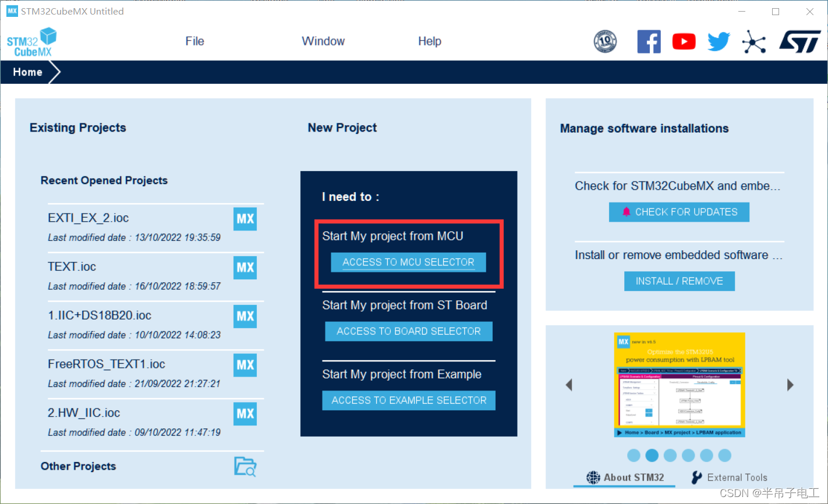Open the 10-year anniversary badge icon
This screenshot has height=504, width=828.
pyautogui.click(x=605, y=42)
